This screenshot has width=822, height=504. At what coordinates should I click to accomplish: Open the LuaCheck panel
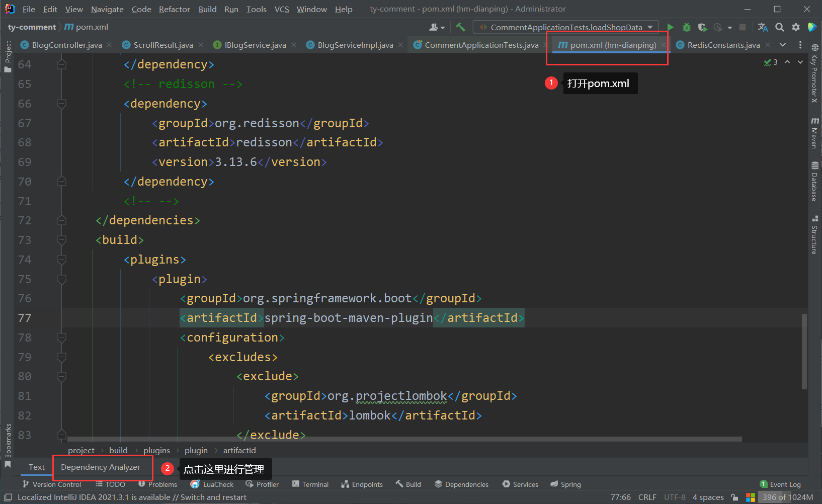point(212,484)
